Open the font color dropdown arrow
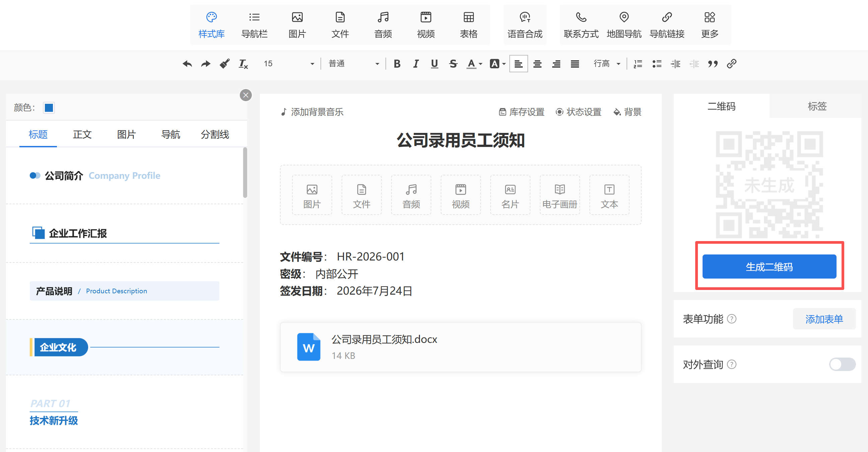Viewport: 868px width, 452px height. [x=481, y=64]
